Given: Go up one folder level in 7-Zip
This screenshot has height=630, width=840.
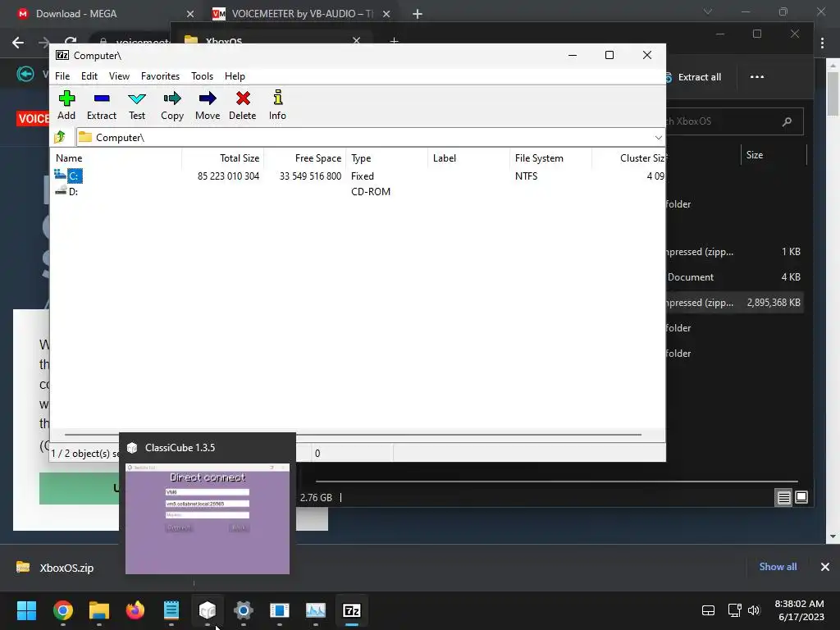Looking at the screenshot, I should point(60,137).
